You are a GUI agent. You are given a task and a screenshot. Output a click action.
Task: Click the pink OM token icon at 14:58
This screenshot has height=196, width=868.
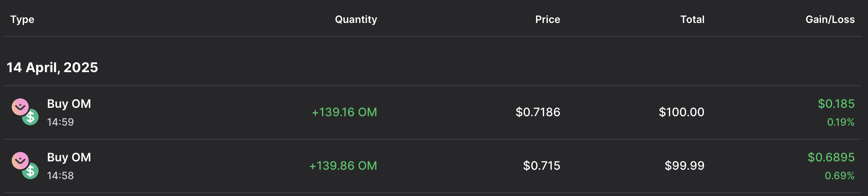click(20, 160)
